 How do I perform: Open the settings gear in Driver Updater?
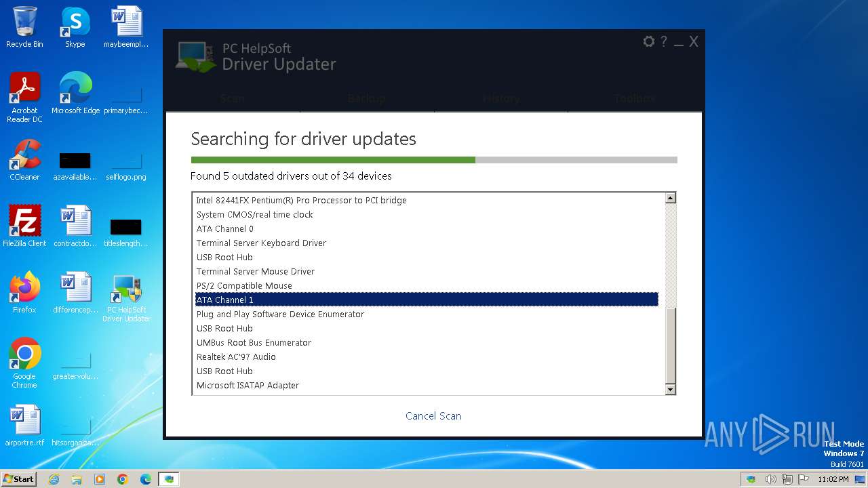click(649, 42)
